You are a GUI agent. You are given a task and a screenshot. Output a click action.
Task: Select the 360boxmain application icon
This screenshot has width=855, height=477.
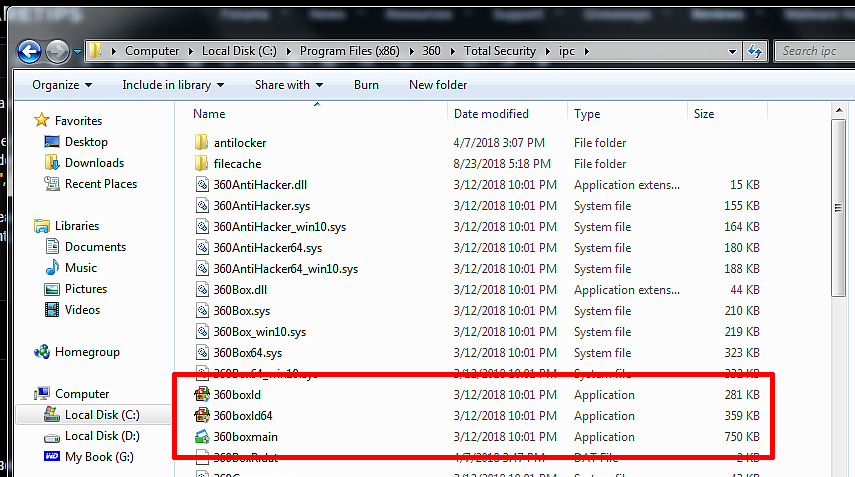[x=202, y=437]
